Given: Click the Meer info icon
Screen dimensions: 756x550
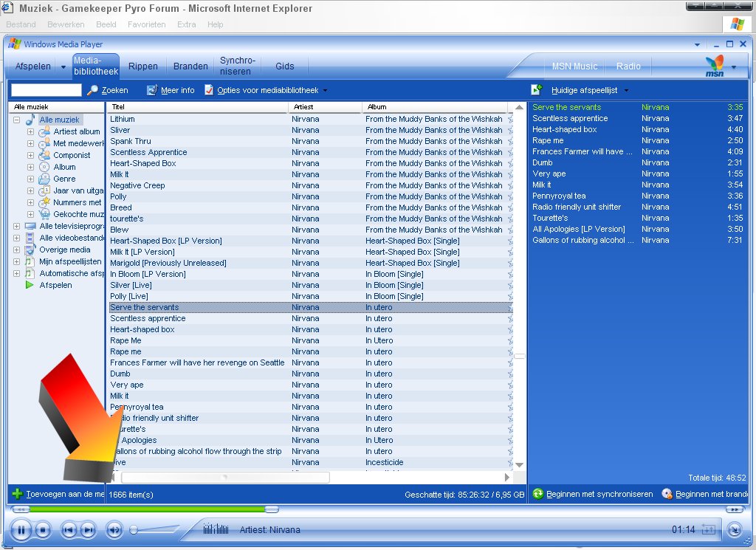Looking at the screenshot, I should [x=152, y=90].
